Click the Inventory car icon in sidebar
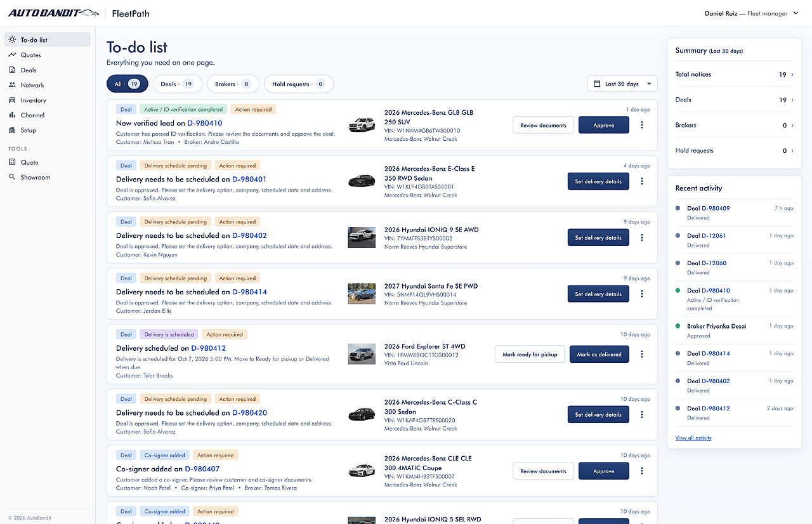Viewport: 812px width, 524px height. (13, 100)
